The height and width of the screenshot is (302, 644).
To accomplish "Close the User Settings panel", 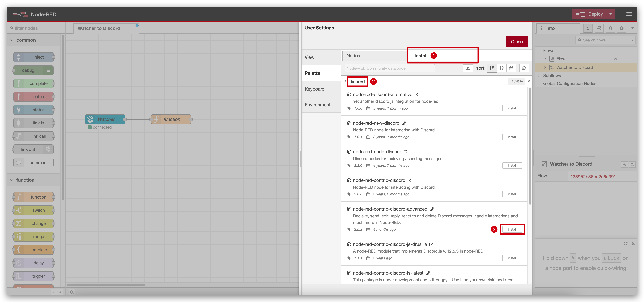I will (x=517, y=42).
